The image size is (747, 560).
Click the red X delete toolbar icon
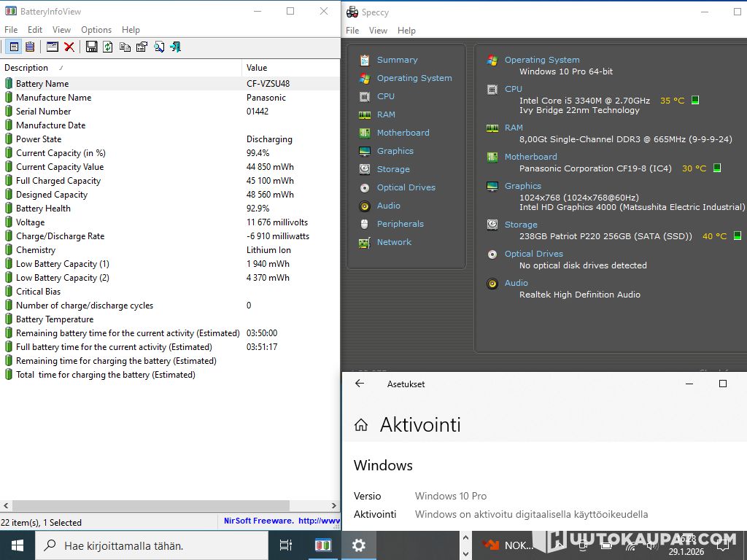(x=69, y=47)
